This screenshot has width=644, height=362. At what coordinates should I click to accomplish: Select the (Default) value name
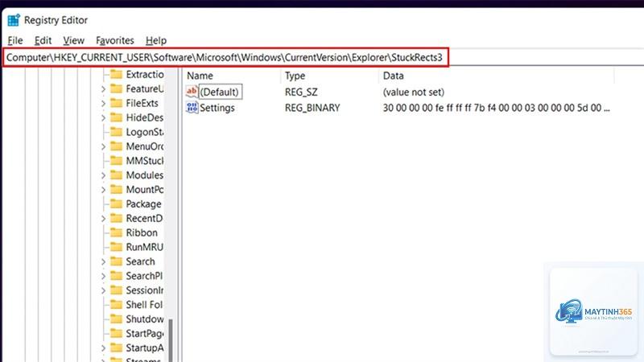(220, 92)
